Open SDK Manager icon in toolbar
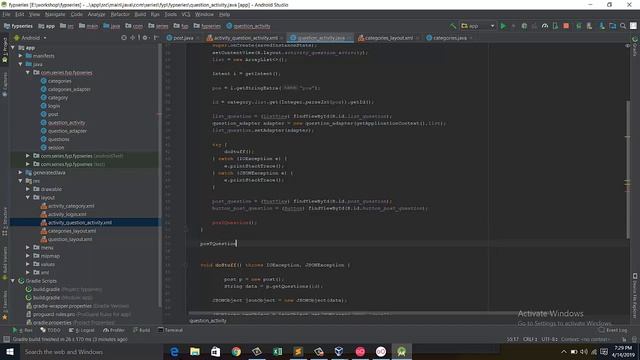640x360 pixels. pos(602,26)
